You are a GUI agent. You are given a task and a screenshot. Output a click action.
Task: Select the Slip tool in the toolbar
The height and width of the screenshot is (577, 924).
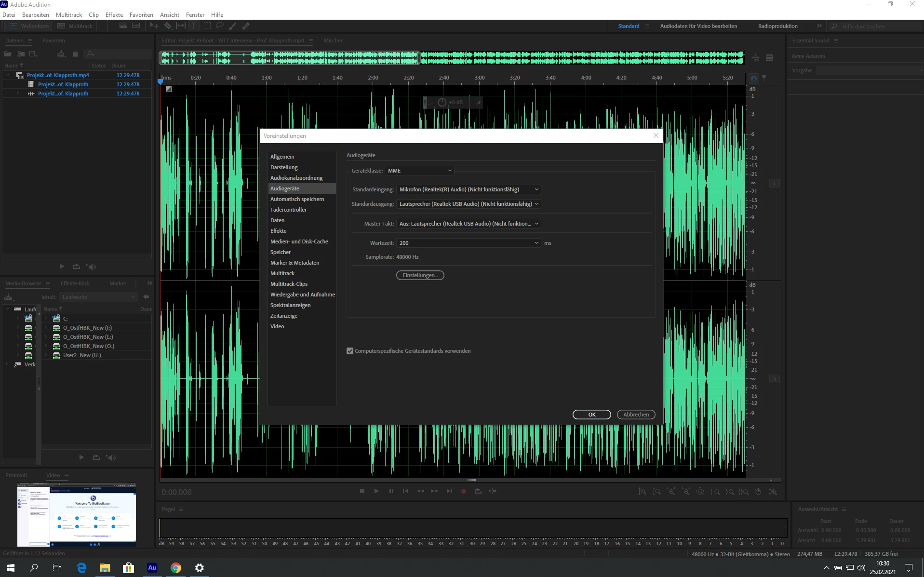pos(181,26)
